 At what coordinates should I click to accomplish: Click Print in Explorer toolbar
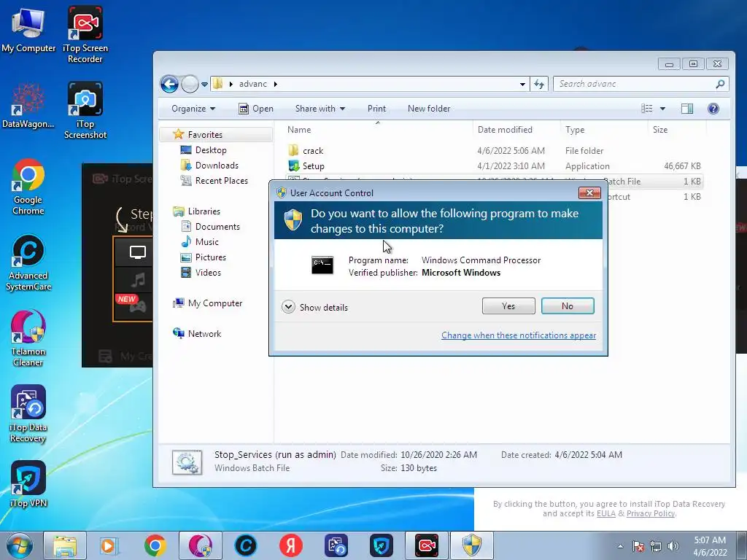tap(376, 109)
